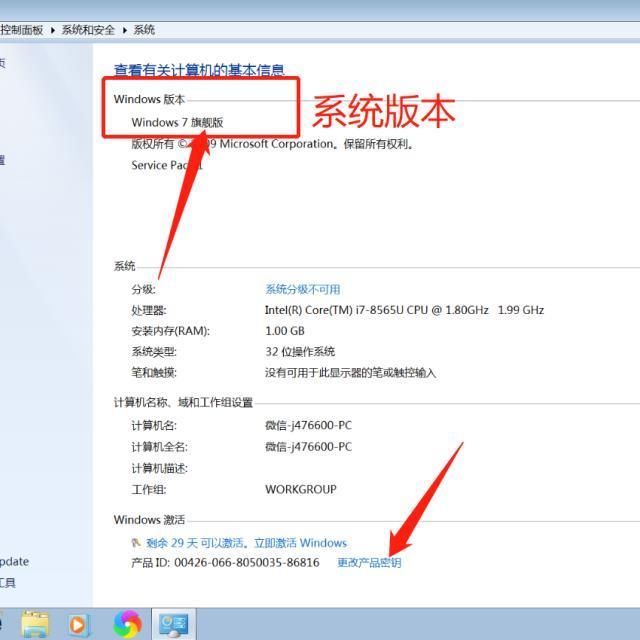640x640 pixels.
Task: Click the 更改产品密钥 link
Action: [x=369, y=563]
